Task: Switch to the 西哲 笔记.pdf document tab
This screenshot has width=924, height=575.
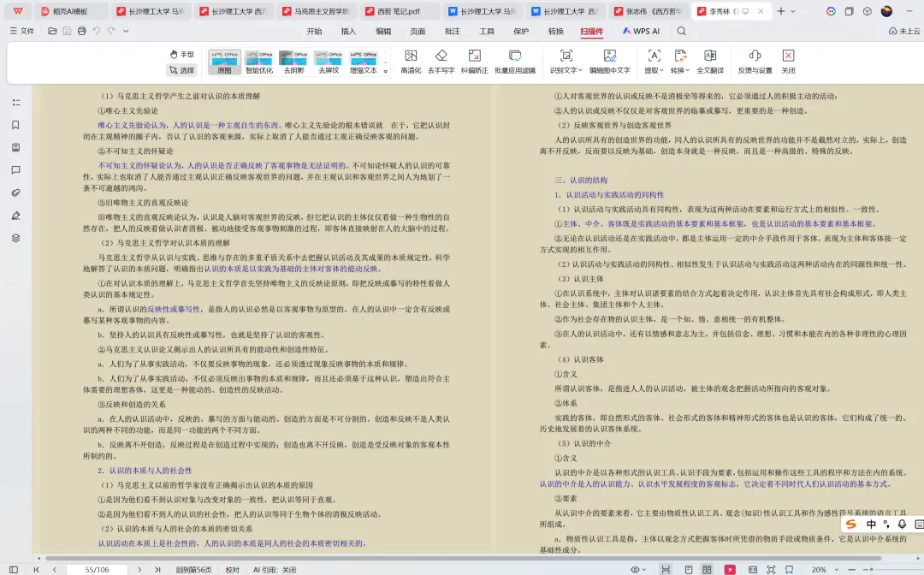Action: [399, 11]
